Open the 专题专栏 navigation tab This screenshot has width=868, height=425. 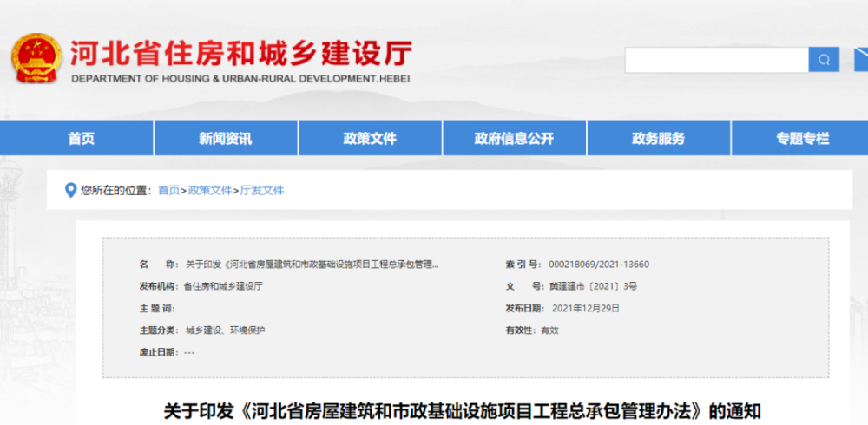click(x=800, y=139)
